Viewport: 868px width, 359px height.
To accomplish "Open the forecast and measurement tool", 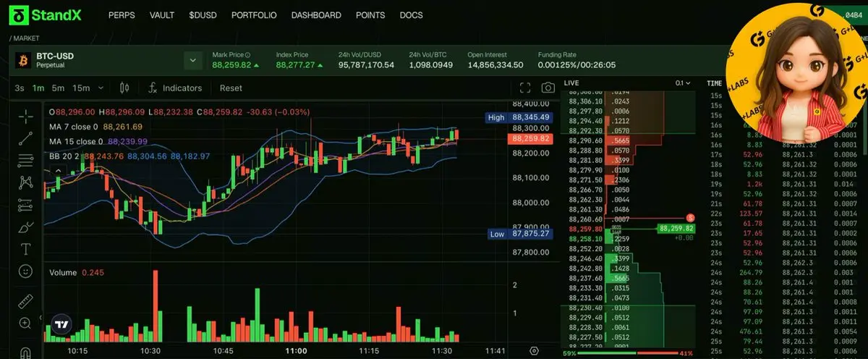I will pyautogui.click(x=25, y=205).
